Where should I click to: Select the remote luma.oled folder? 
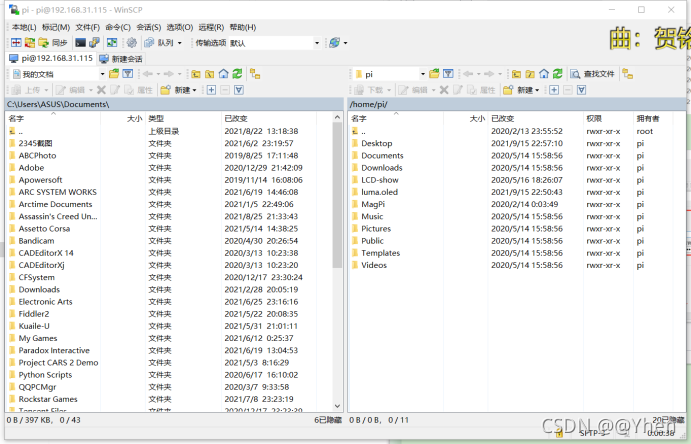pos(379,192)
